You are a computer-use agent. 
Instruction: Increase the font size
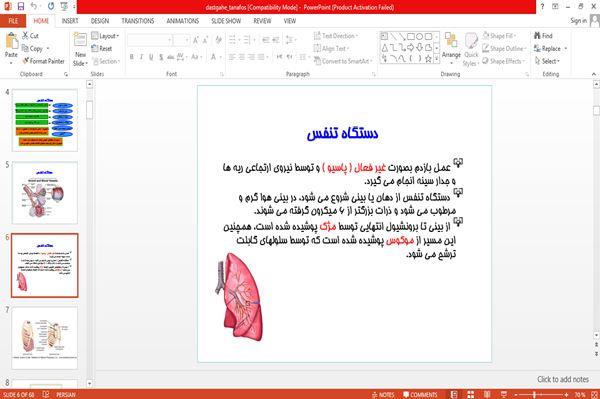pyautogui.click(x=196, y=40)
